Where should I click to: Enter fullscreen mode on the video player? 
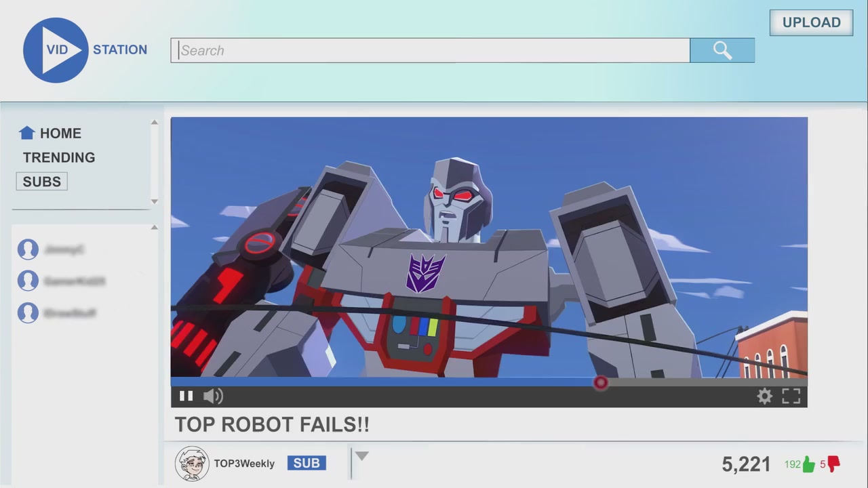pyautogui.click(x=791, y=396)
